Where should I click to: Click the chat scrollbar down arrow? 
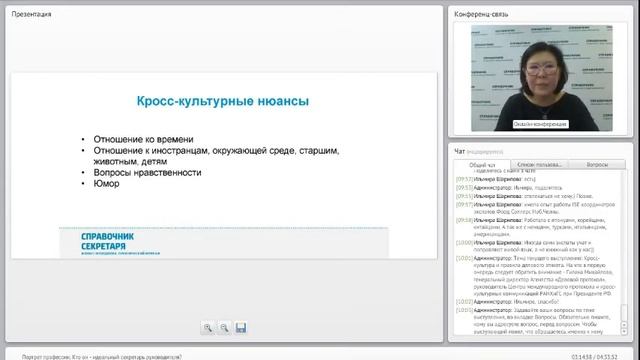click(624, 332)
